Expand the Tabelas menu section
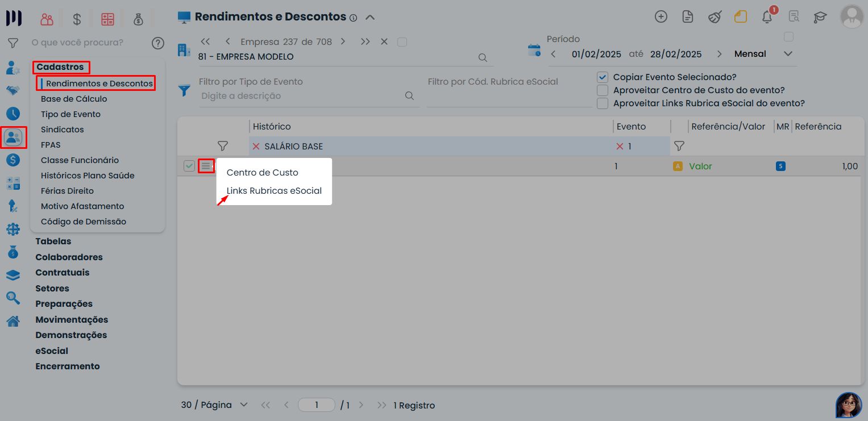 click(x=53, y=241)
